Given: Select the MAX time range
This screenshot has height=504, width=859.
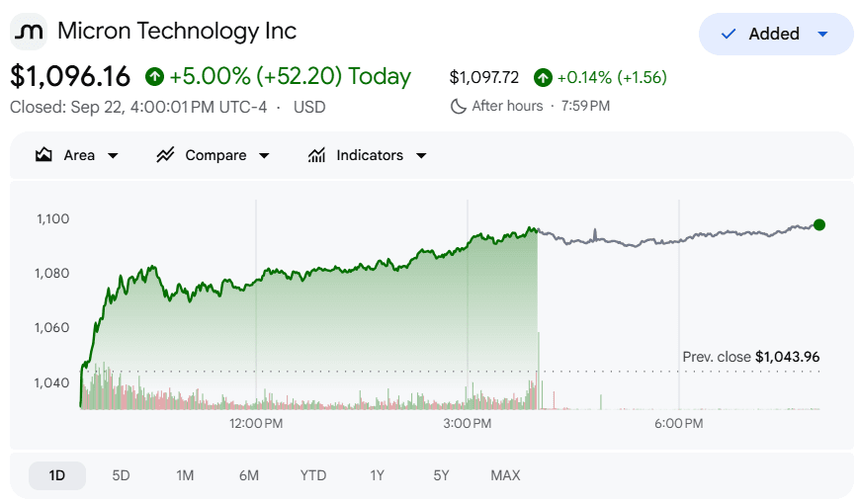Looking at the screenshot, I should pyautogui.click(x=505, y=475).
